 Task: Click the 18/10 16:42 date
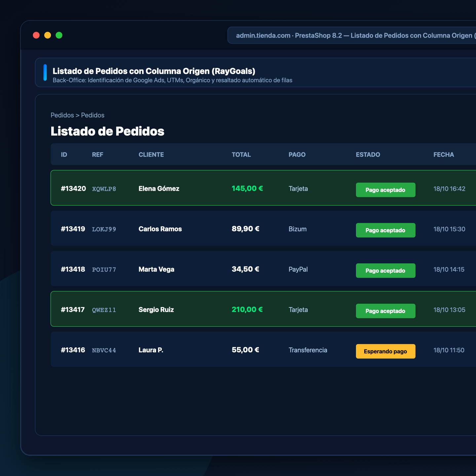click(x=449, y=189)
